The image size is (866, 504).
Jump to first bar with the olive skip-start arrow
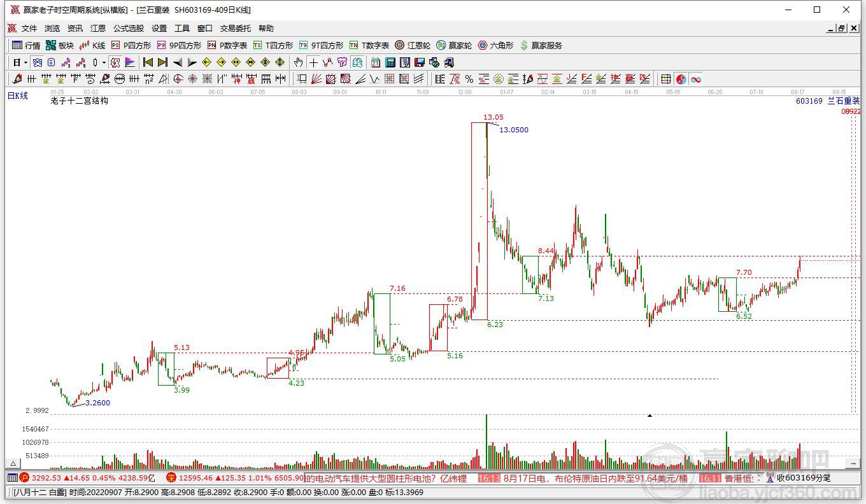click(148, 62)
